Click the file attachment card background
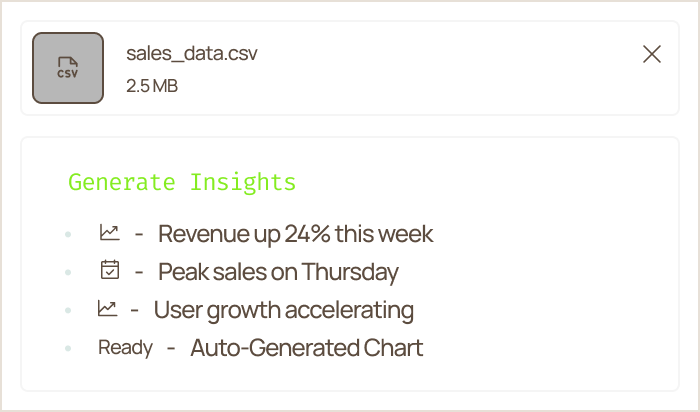 pos(446,68)
